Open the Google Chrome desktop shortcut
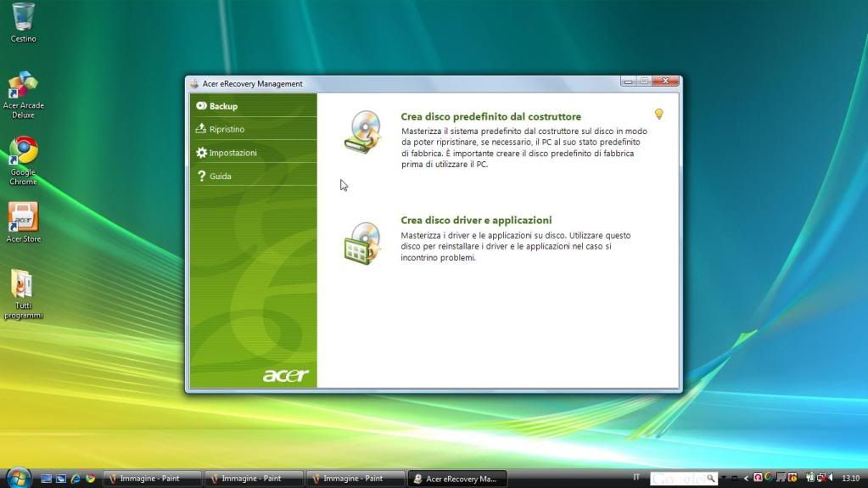Viewport: 868px width, 488px height. (23, 161)
